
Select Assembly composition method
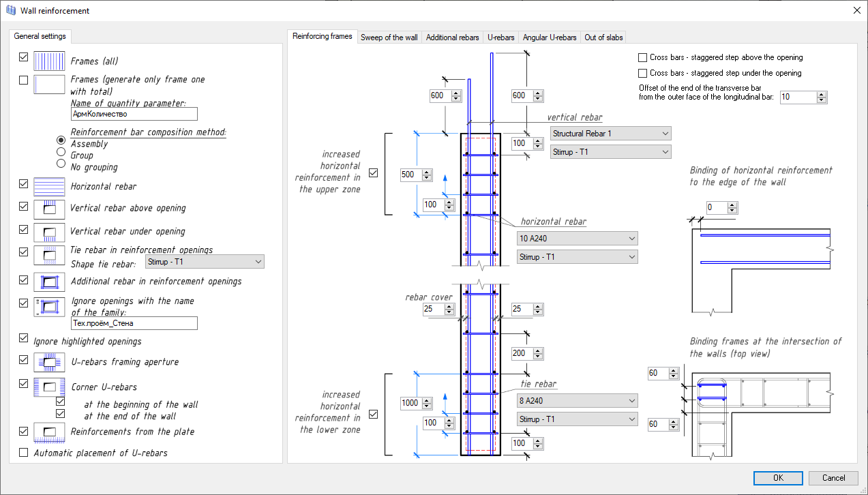pos(61,139)
